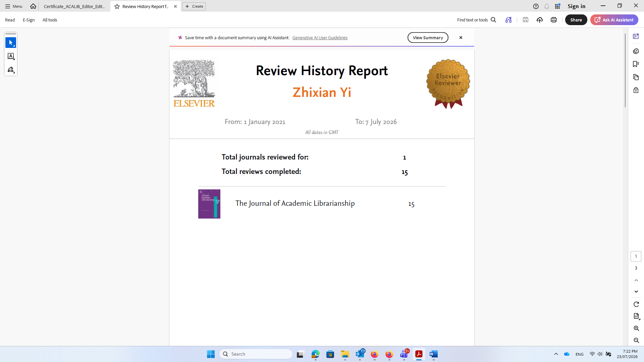The width and height of the screenshot is (644, 362).
Task: Switch to Read mode
Action: (x=10, y=20)
